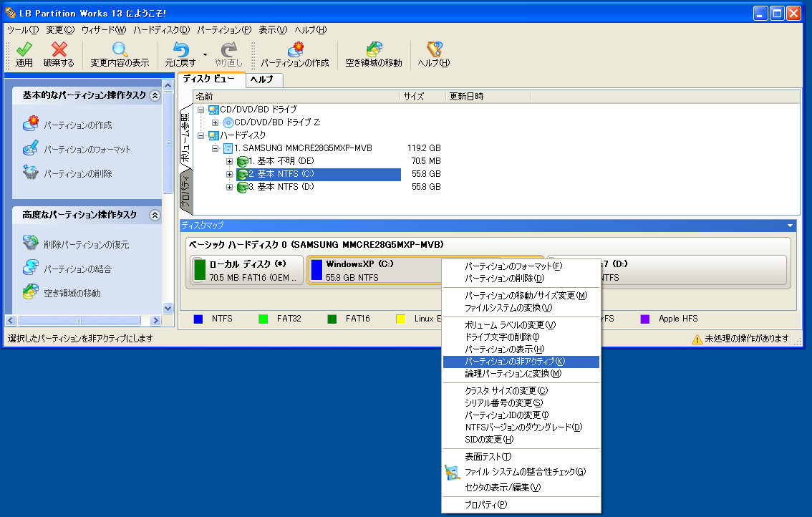Switch to the ヘルプ tab
The width and height of the screenshot is (812, 517).
click(x=264, y=81)
